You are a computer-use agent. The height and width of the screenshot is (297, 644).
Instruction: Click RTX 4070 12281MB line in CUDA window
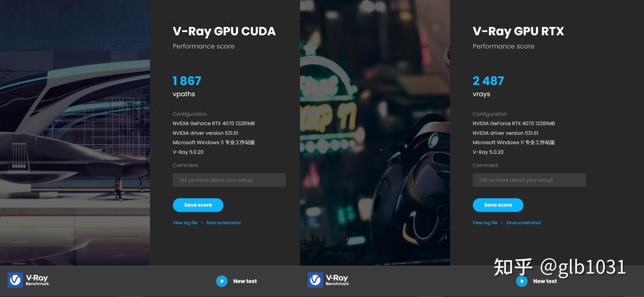[214, 124]
